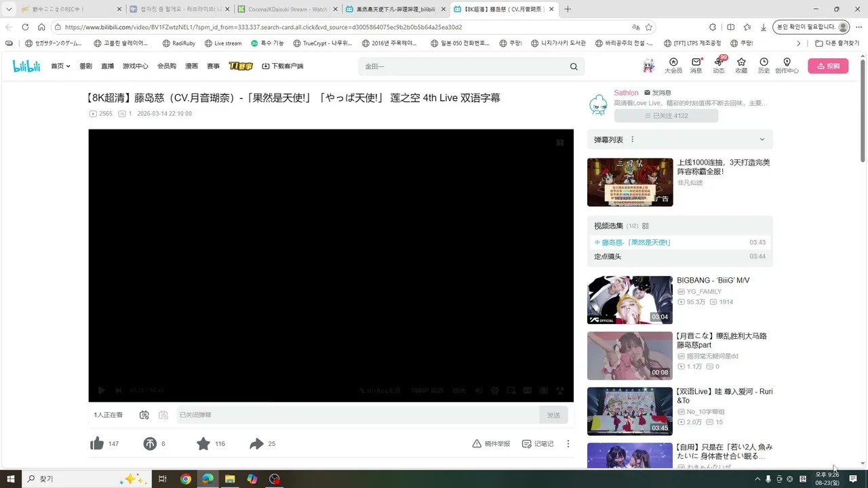Open danmaku list options (three dots)

(633, 140)
